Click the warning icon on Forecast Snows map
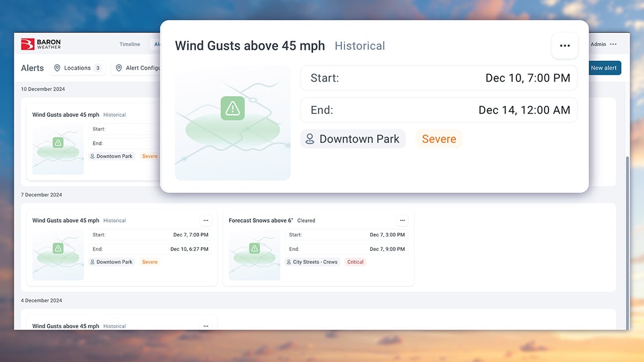The height and width of the screenshot is (362, 644). pyautogui.click(x=254, y=248)
